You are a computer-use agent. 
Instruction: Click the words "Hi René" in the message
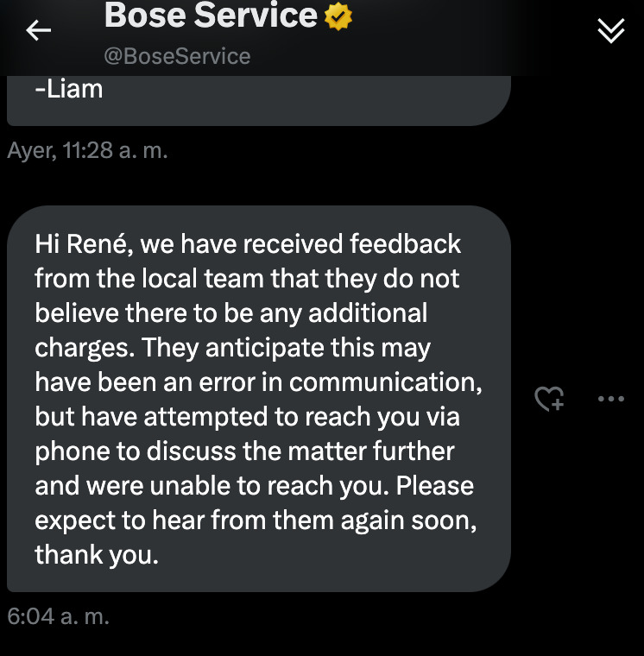[84, 244]
